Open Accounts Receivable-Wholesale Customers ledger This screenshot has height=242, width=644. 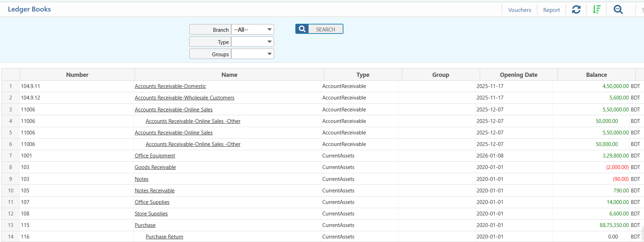click(x=184, y=98)
